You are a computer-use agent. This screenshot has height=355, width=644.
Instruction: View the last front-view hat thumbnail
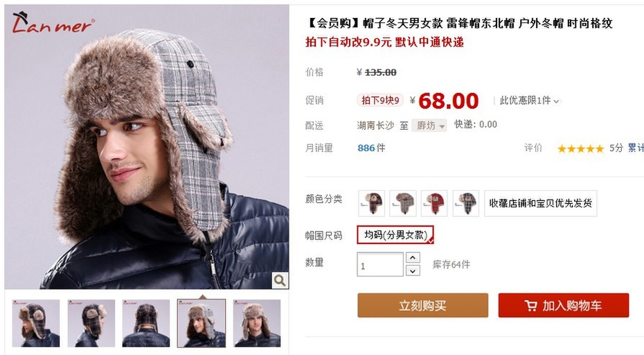pyautogui.click(x=257, y=323)
